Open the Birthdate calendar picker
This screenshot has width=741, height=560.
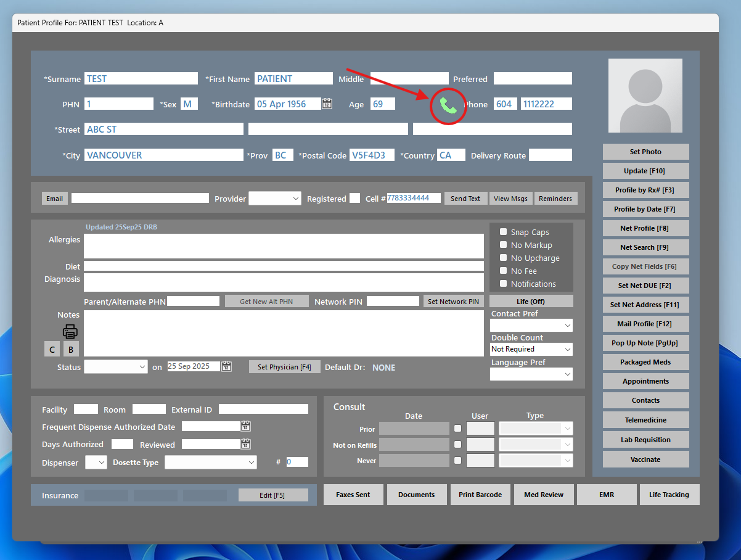[327, 104]
